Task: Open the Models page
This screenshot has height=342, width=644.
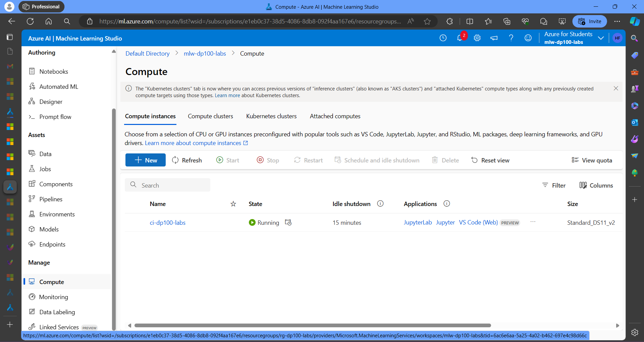Action: pyautogui.click(x=44, y=229)
